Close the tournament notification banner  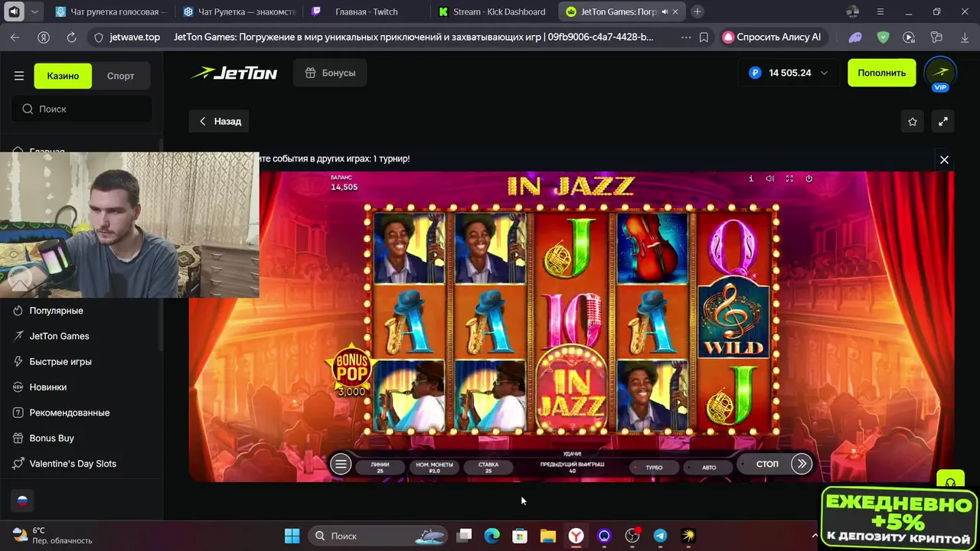pyautogui.click(x=944, y=159)
